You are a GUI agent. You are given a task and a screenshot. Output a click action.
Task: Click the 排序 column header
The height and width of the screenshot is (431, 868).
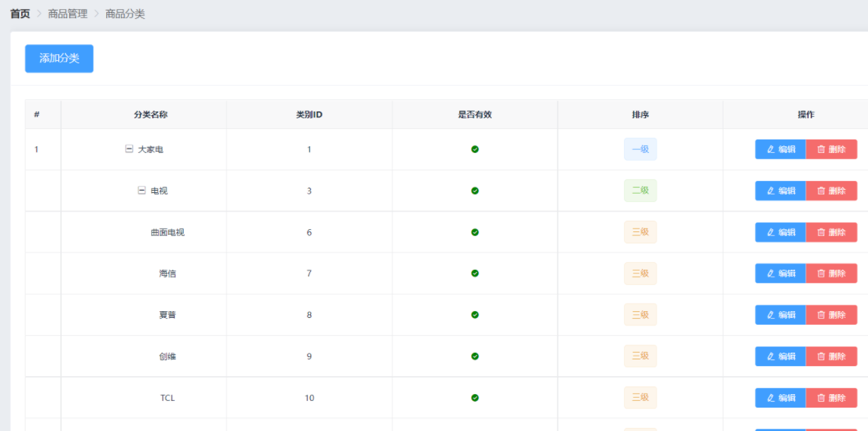[x=641, y=115]
